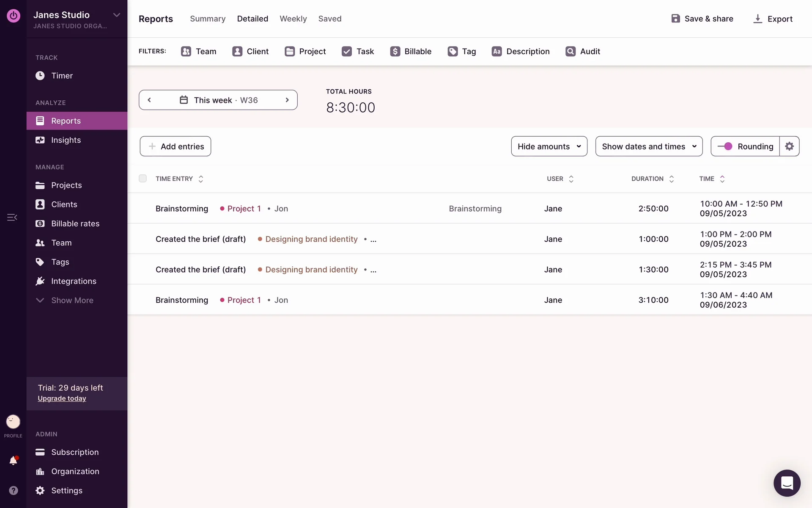Click the Audit filter icon

(x=570, y=51)
